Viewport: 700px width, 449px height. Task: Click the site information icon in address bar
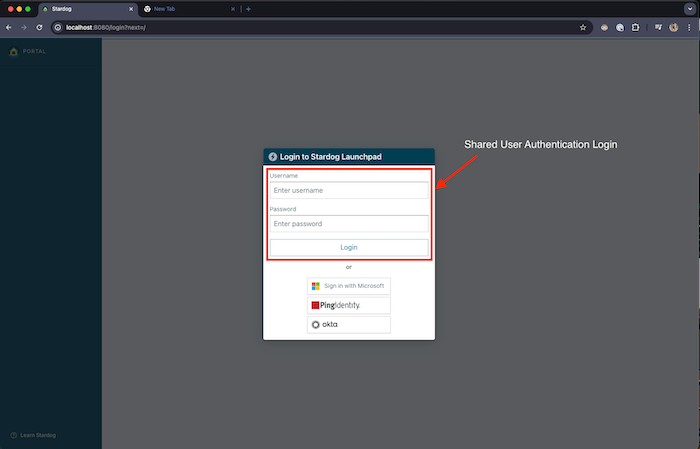(58, 28)
